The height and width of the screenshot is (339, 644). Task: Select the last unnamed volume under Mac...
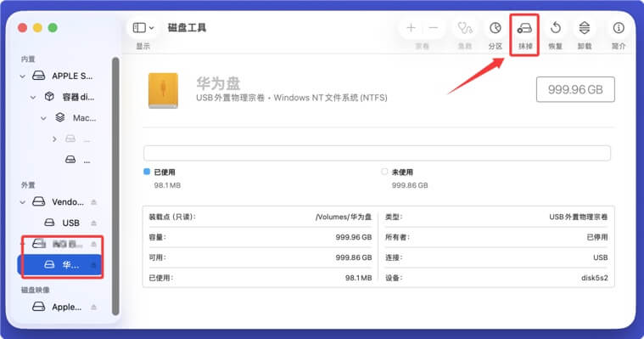click(x=78, y=160)
